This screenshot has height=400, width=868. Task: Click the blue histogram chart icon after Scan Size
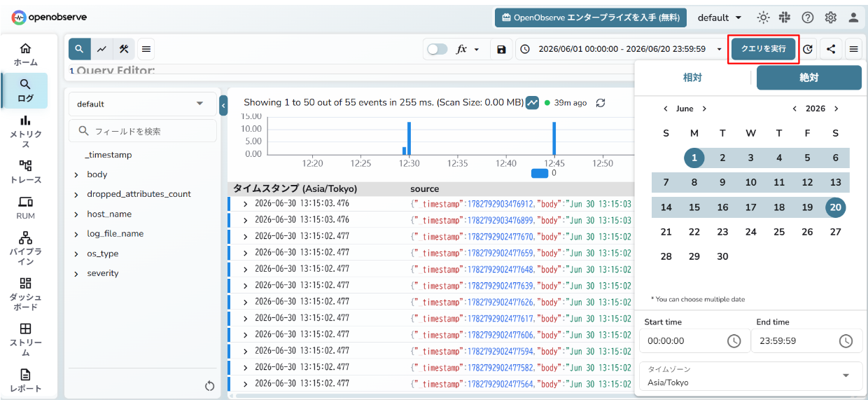(x=532, y=102)
